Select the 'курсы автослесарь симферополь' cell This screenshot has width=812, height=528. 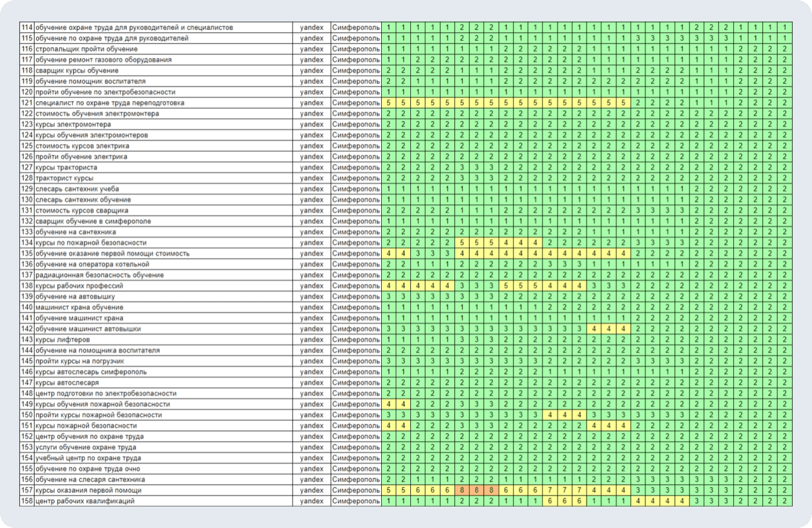tap(163, 372)
